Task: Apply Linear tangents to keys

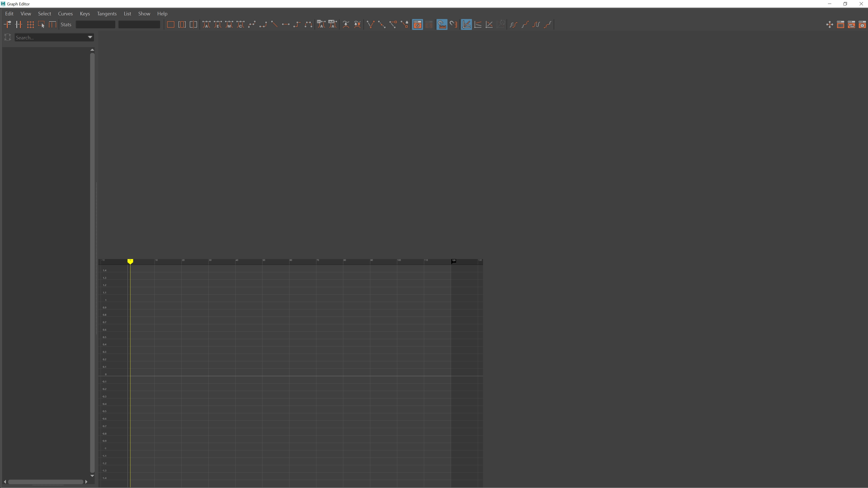Action: (275, 24)
